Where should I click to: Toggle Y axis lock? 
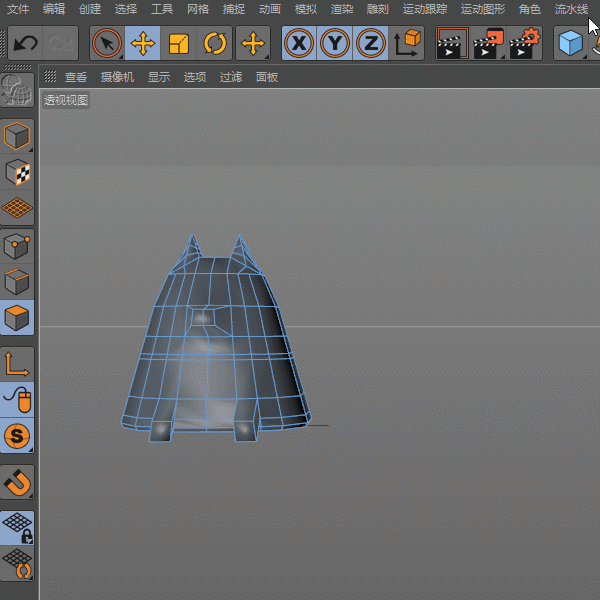tap(335, 43)
